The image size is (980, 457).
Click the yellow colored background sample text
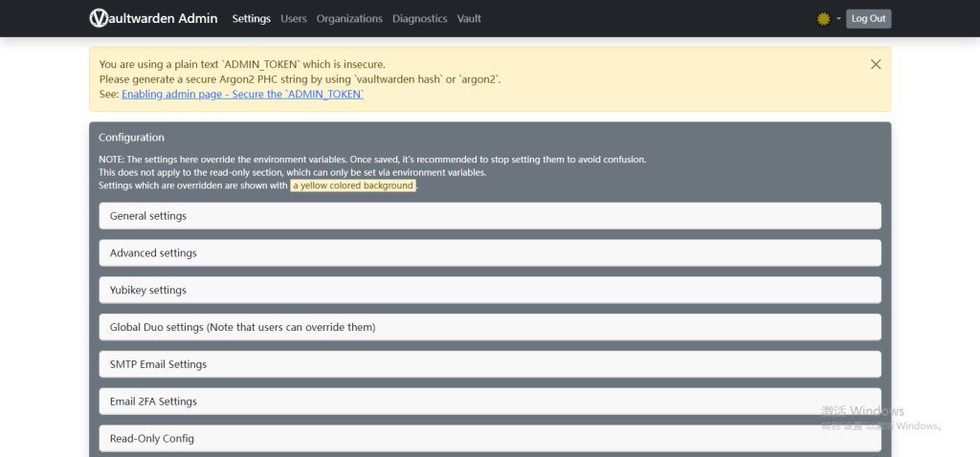tap(353, 185)
